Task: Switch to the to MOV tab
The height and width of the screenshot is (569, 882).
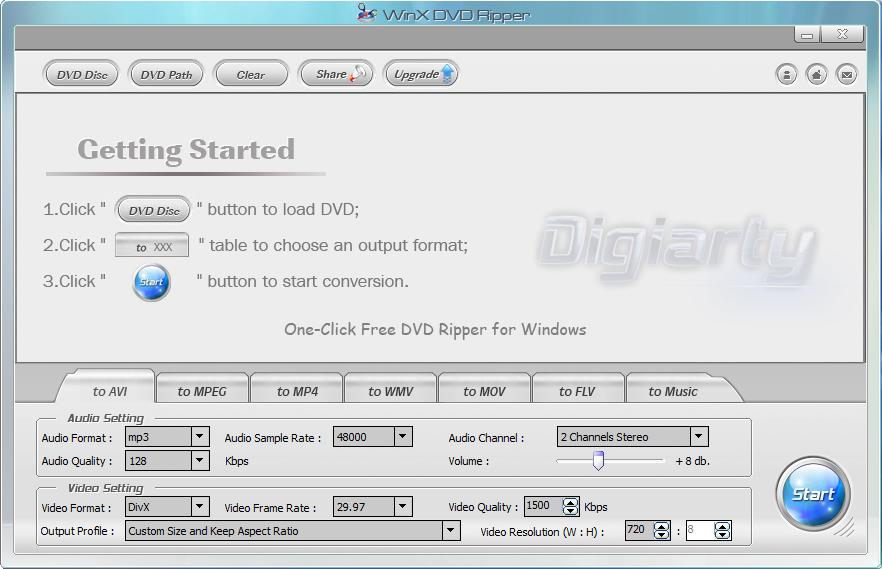Action: pos(484,391)
